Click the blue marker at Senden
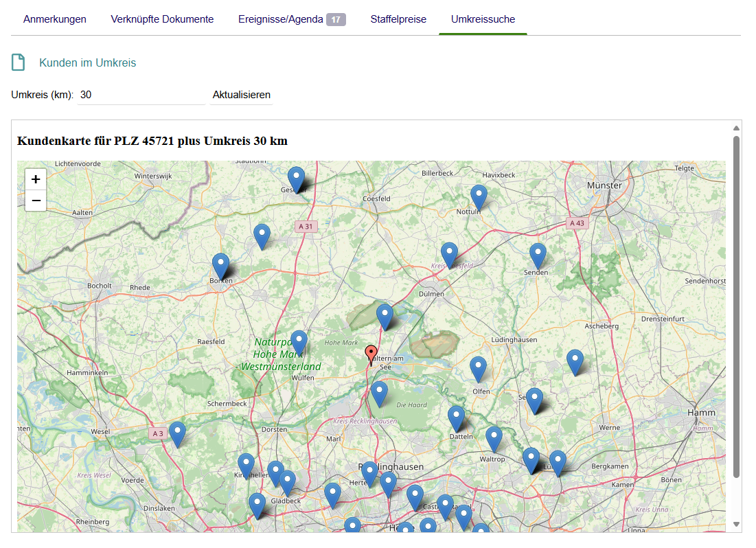Viewport: 756px width, 548px height. point(538,255)
